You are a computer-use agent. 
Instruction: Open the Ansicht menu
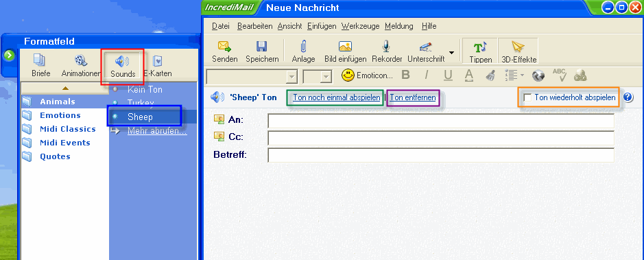[x=290, y=26]
